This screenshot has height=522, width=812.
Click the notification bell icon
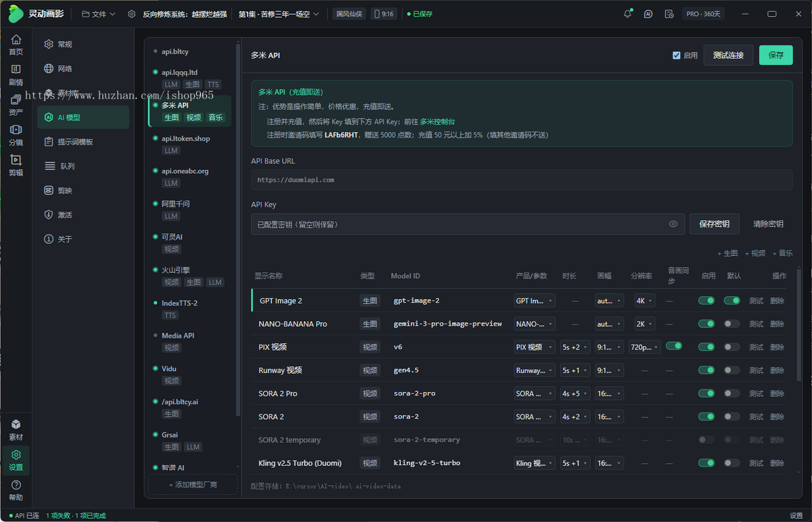628,14
